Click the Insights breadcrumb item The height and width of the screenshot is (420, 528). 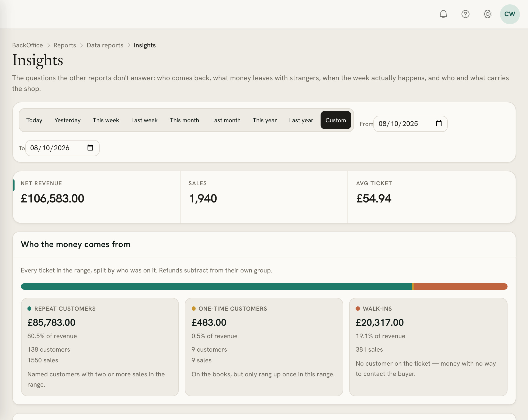point(145,45)
